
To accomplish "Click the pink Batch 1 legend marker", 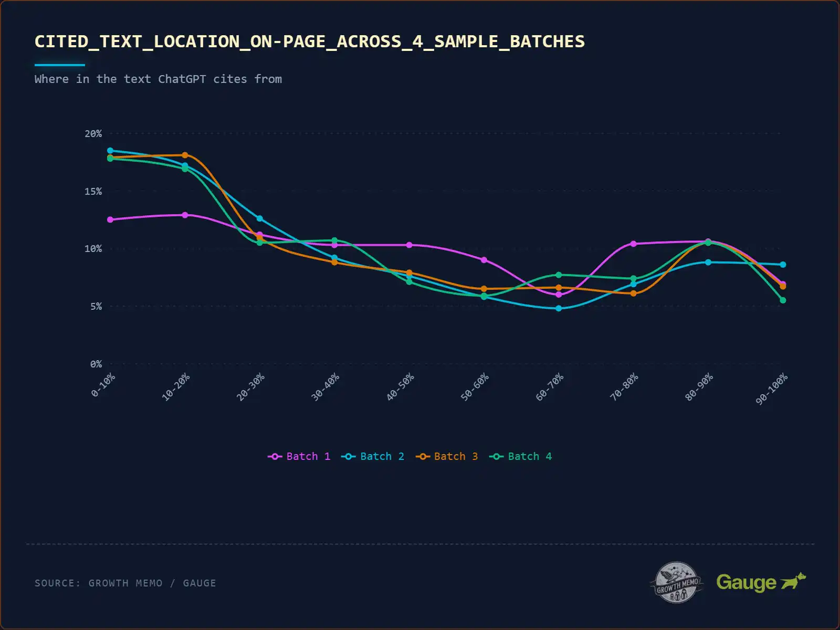I will click(275, 457).
